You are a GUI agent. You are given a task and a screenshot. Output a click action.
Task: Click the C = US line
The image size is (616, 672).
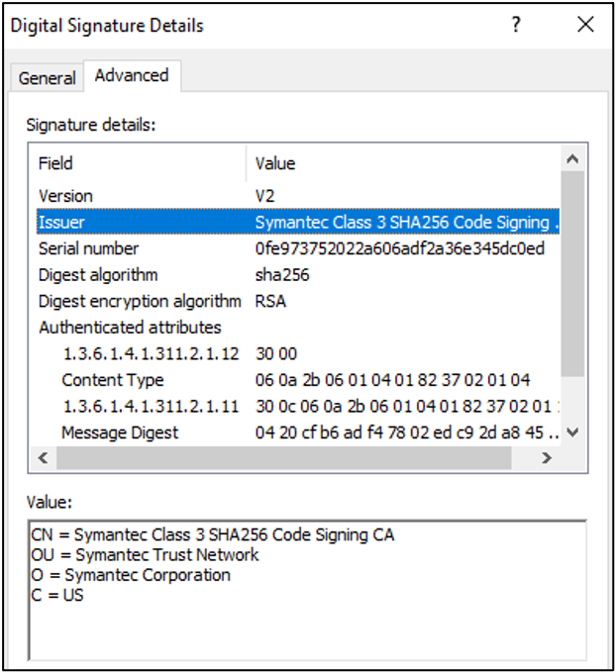tap(57, 595)
